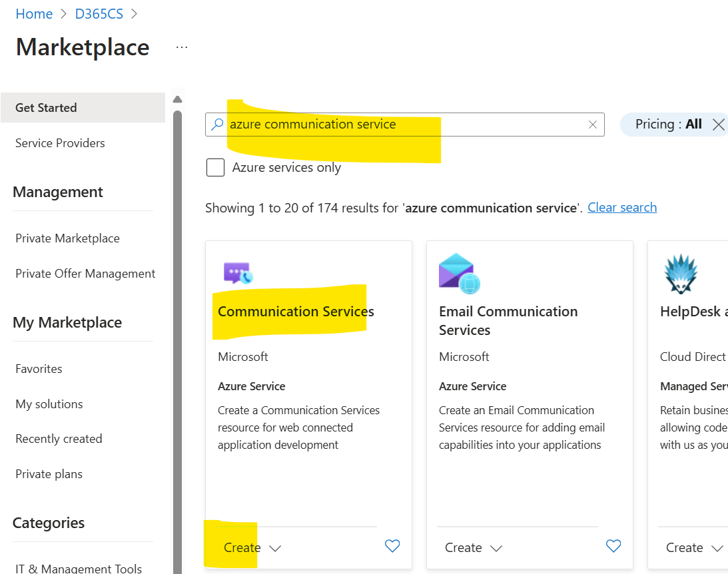Click the HelpDesk hedgehog logo icon
728x574 pixels.
tap(681, 274)
